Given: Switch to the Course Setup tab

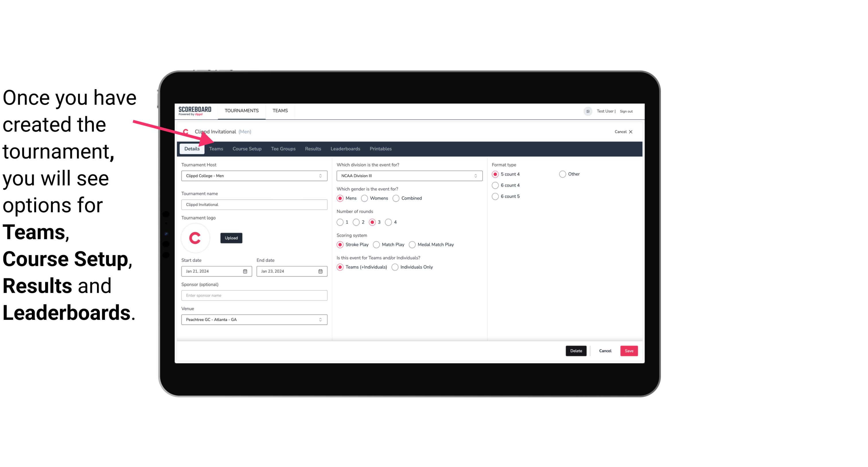Looking at the screenshot, I should click(247, 148).
